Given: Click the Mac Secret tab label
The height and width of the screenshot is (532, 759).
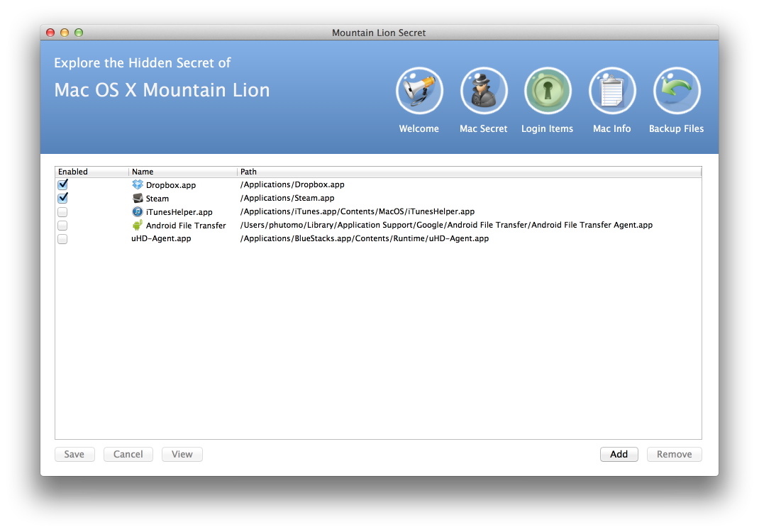Looking at the screenshot, I should (x=483, y=129).
